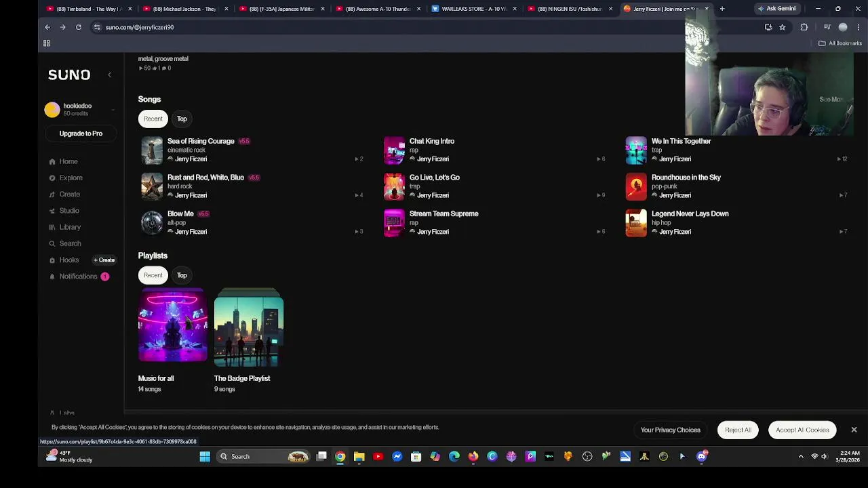
Task: Open the hookiedoo account menu arrow
Action: click(x=113, y=110)
